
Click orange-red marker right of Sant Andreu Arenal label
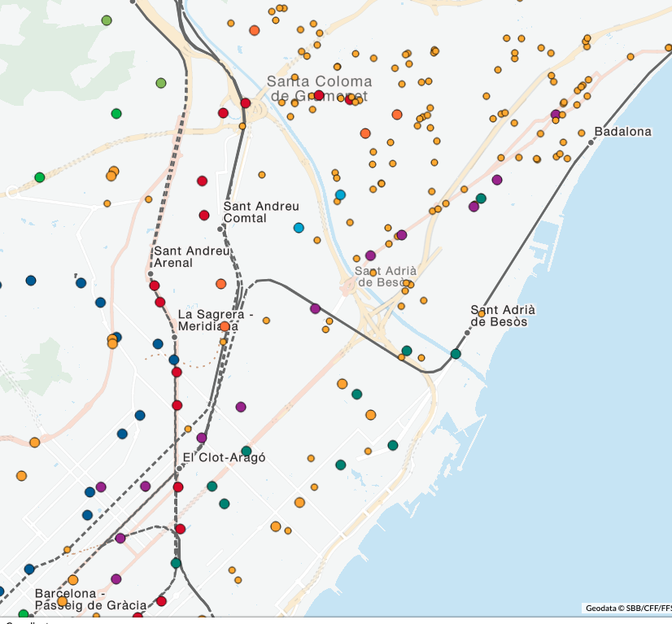click(221, 284)
